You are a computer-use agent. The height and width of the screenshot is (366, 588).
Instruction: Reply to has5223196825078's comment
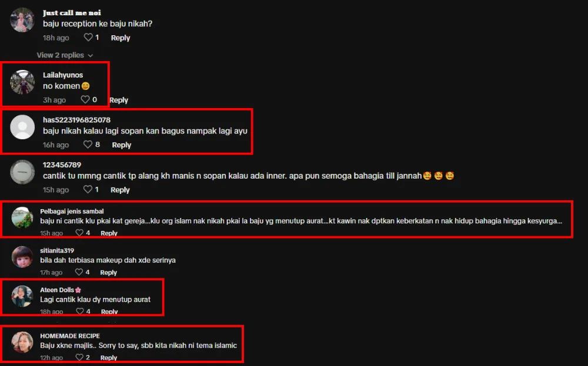(122, 145)
